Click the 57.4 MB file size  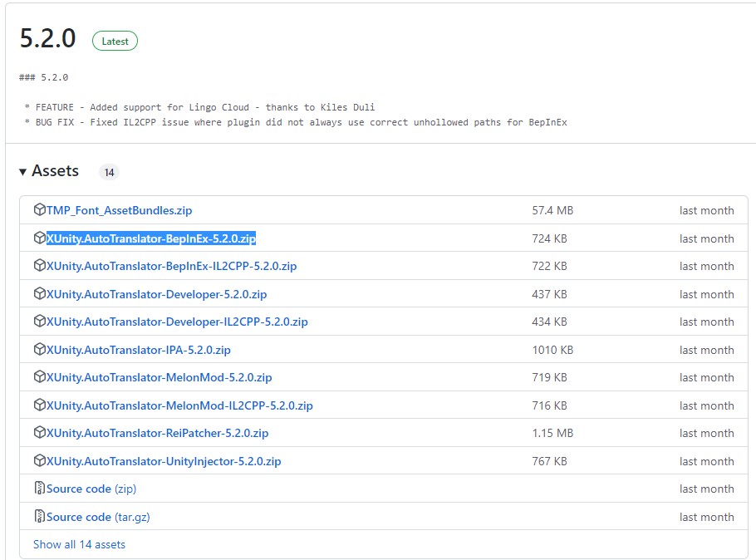pos(552,210)
